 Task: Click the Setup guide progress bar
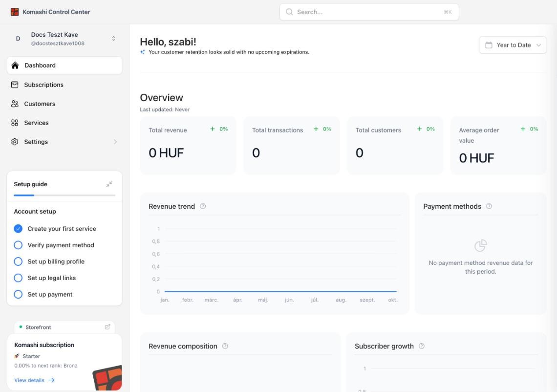[x=64, y=195]
